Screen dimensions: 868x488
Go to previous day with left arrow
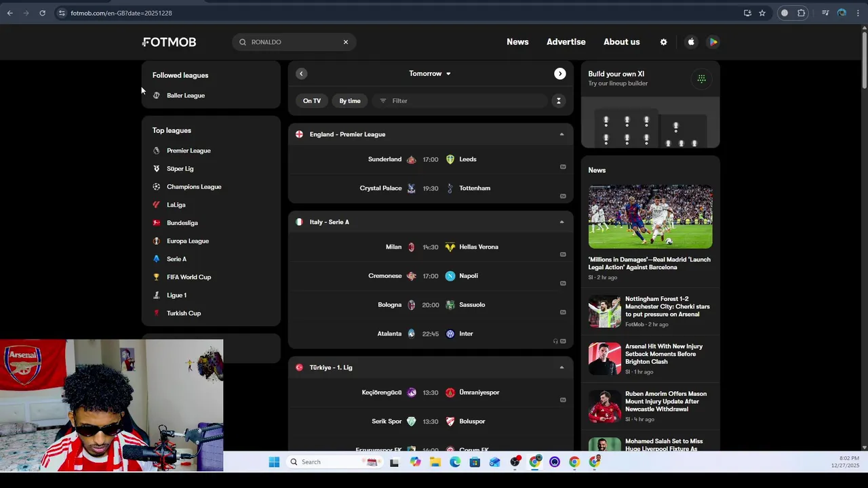[x=301, y=73]
